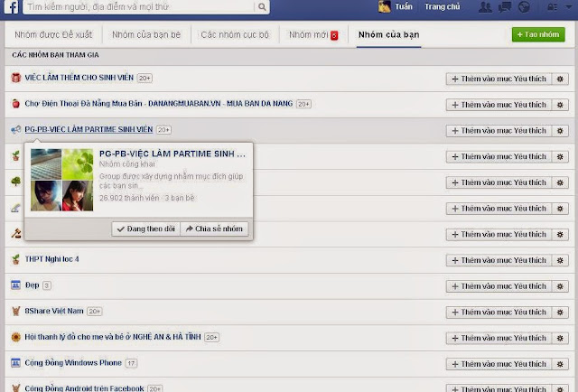The image size is (578, 392).
Task: Add PG-PB-VIỆC LÀM PARTIME to Yêu thích
Action: pos(499,131)
